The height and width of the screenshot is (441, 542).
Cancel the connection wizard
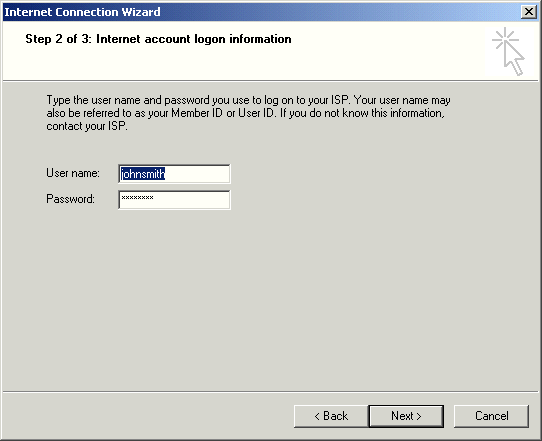(491, 416)
